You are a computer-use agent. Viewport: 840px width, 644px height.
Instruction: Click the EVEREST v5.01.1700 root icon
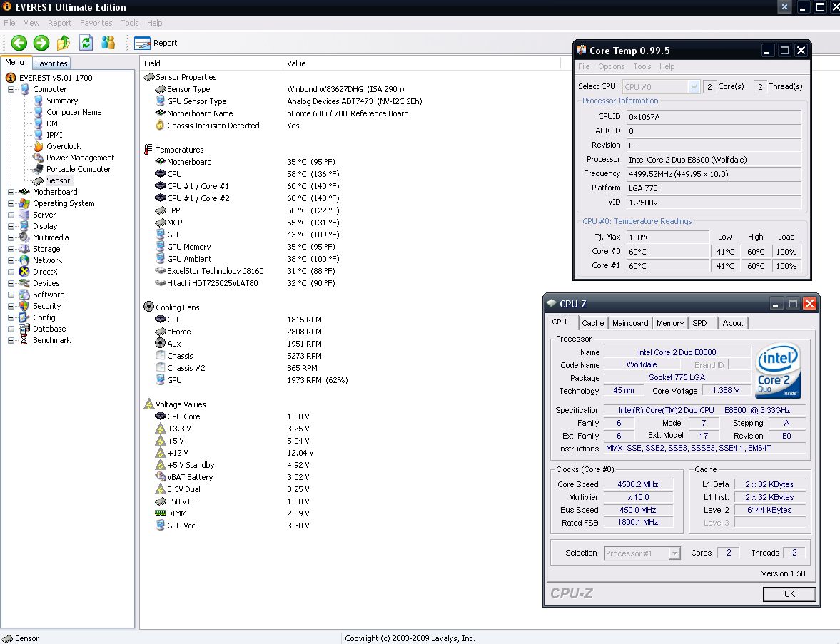pyautogui.click(x=11, y=78)
